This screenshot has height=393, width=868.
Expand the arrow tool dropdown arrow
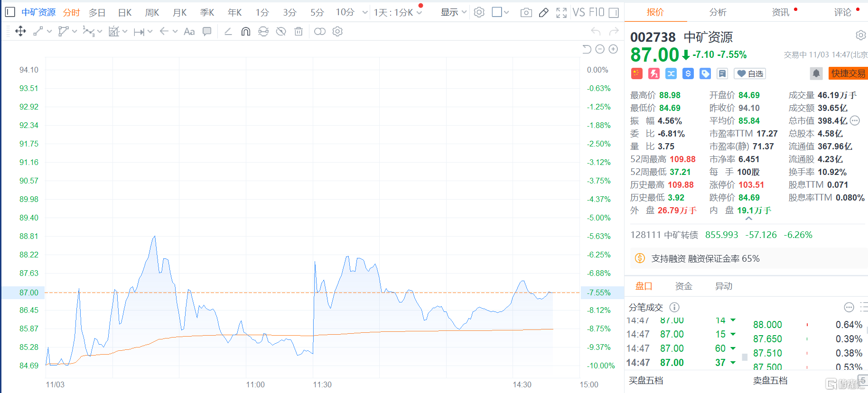click(175, 32)
